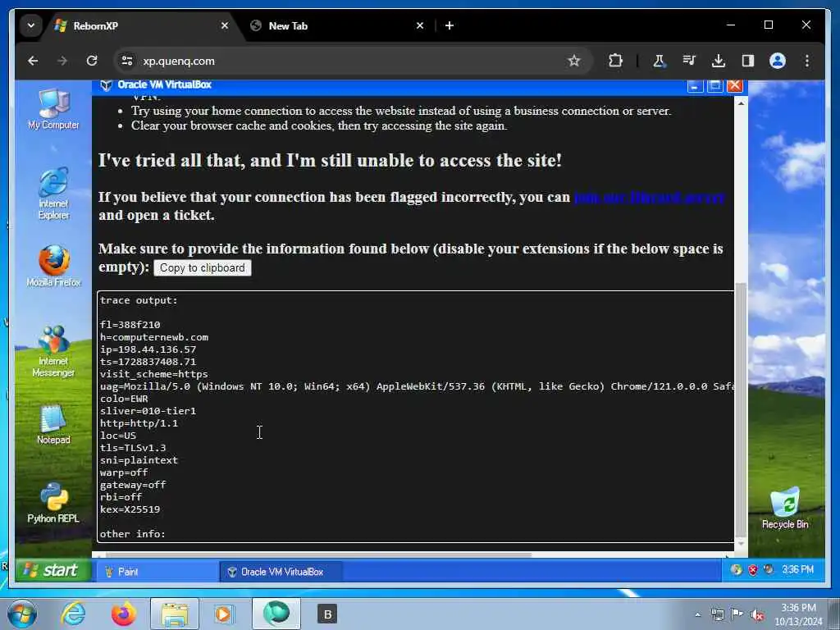Open Recycle Bin on XP desktop
This screenshot has width=840, height=630.
[x=785, y=508]
